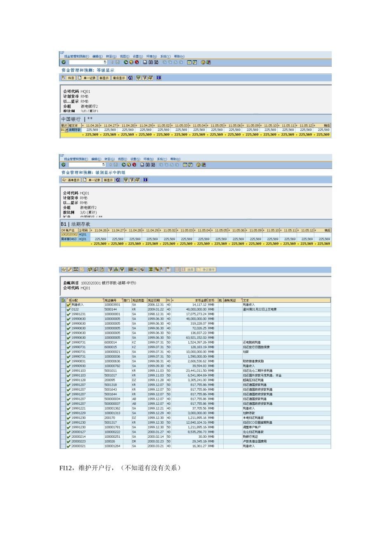
Task: Open the command field dropdown in the second SAP window
Action: tap(104, 165)
